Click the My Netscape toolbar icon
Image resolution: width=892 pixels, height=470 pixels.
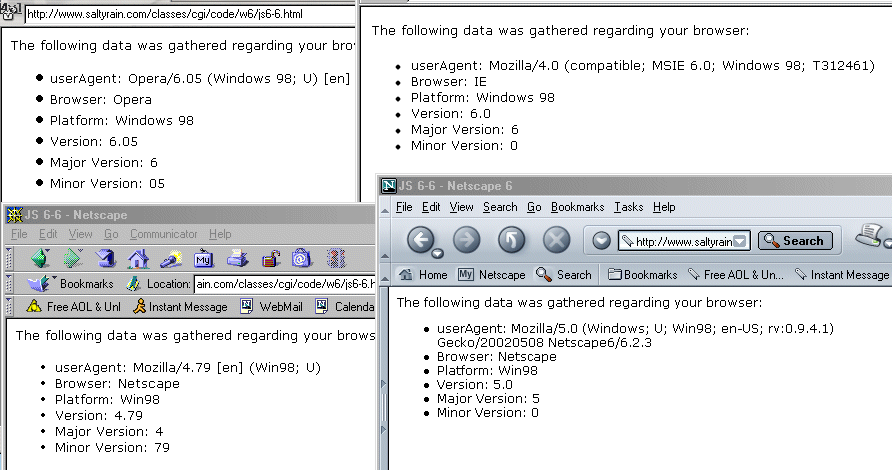(x=203, y=259)
